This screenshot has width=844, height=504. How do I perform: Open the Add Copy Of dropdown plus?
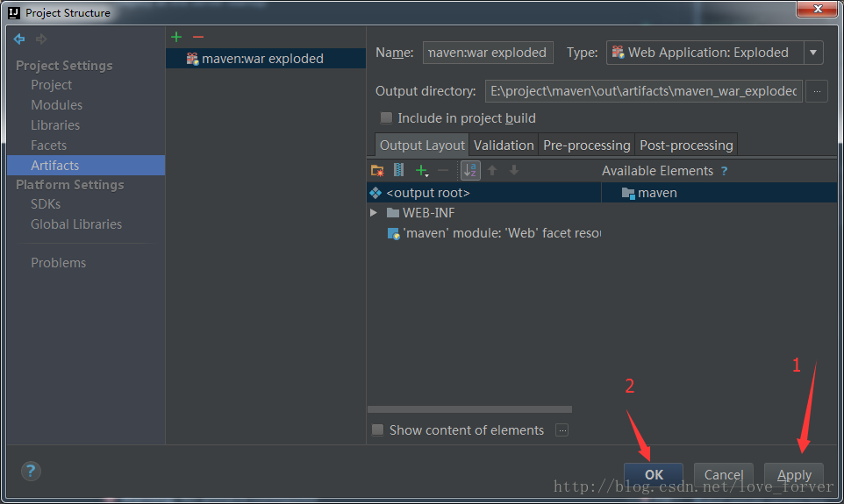click(x=422, y=171)
